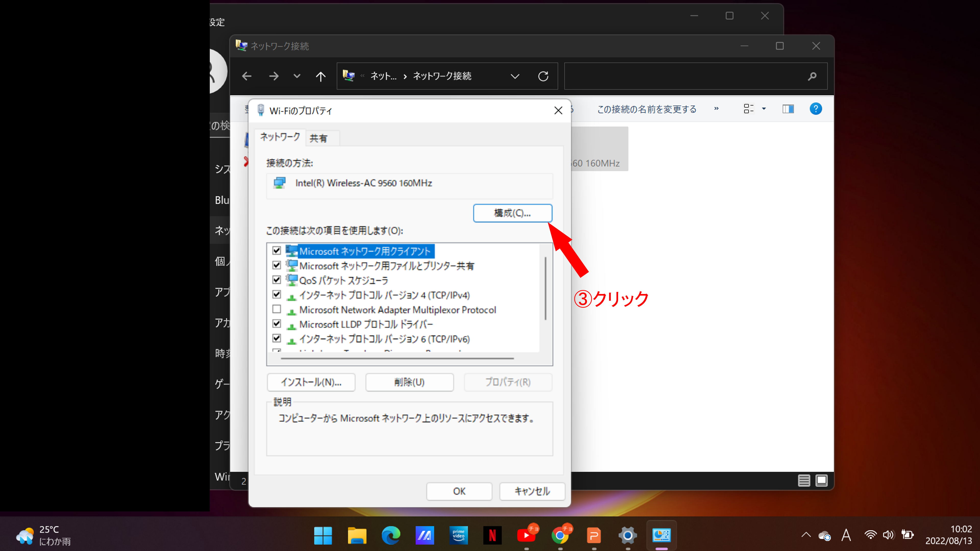
Task: Open the view options dropdown arrow
Action: coord(764,109)
